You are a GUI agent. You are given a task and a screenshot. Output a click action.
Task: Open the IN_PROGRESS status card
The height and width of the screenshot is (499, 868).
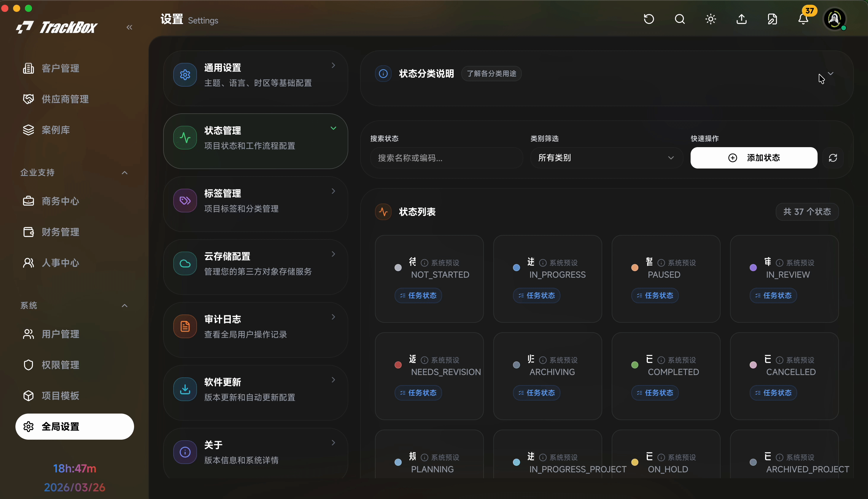tap(548, 279)
